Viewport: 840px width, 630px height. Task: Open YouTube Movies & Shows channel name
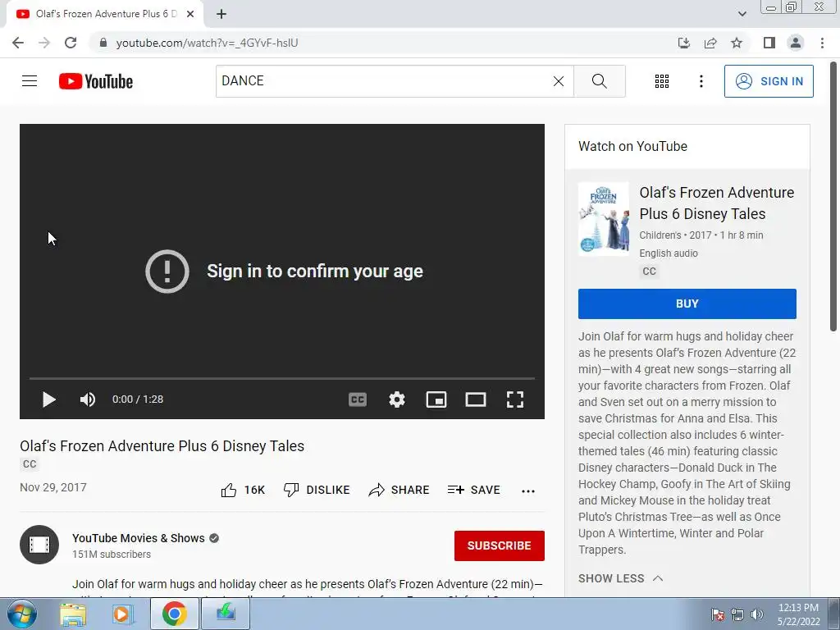tap(138, 538)
